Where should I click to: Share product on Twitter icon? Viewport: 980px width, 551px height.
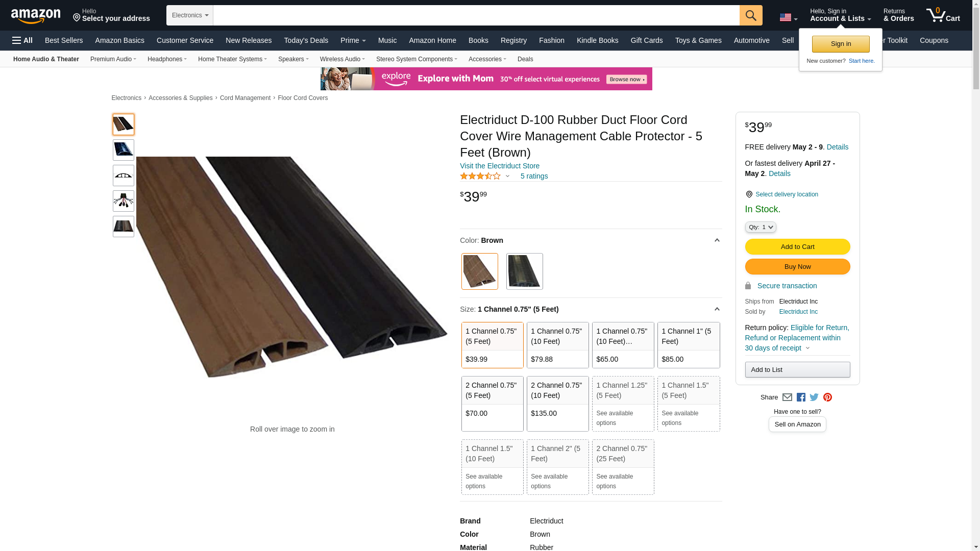[814, 397]
